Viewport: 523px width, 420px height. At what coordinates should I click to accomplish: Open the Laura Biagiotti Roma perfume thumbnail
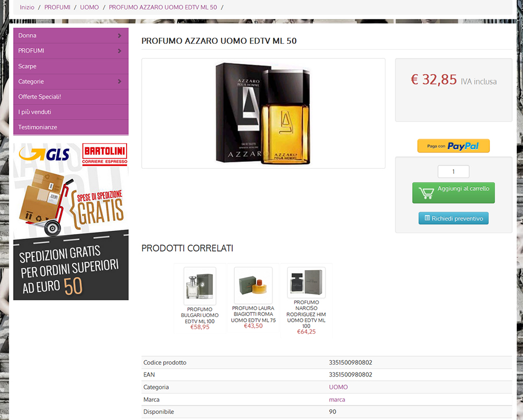253,285
